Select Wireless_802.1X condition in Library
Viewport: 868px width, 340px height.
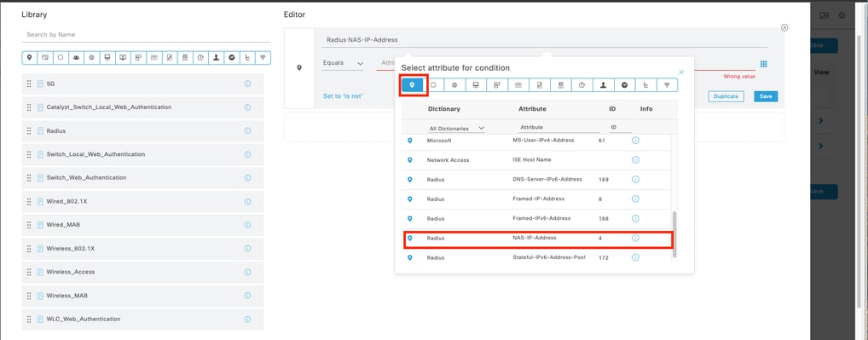143,249
